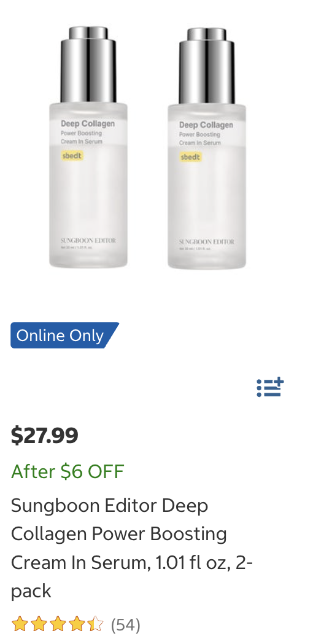313x644 pixels.
Task: Click the silver pump cap of left bottle
Action: 88,64
